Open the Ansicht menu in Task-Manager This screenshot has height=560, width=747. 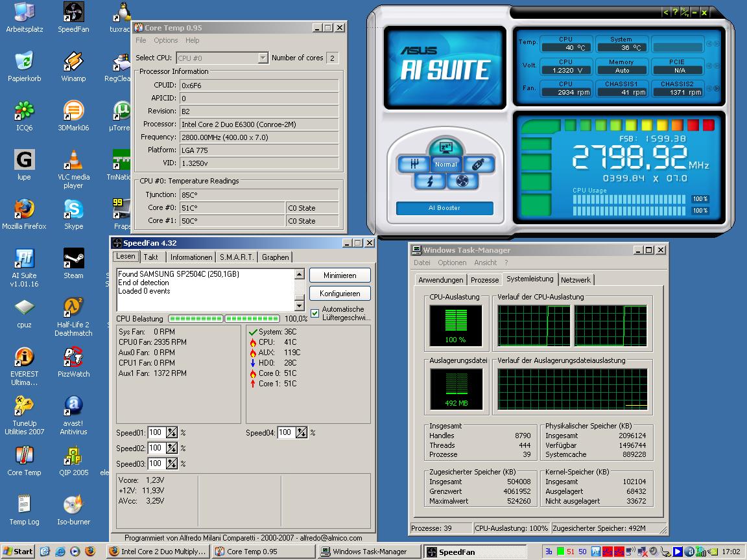pos(485,263)
